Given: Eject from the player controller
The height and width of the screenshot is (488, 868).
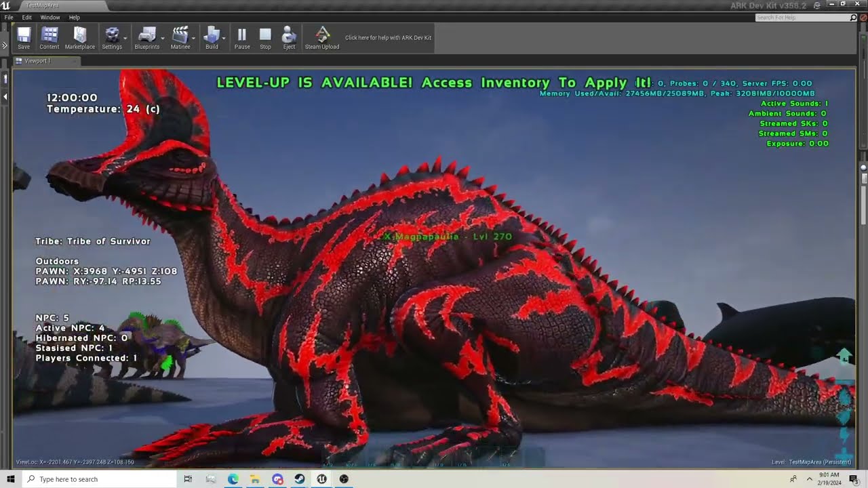Looking at the screenshot, I should 289,38.
